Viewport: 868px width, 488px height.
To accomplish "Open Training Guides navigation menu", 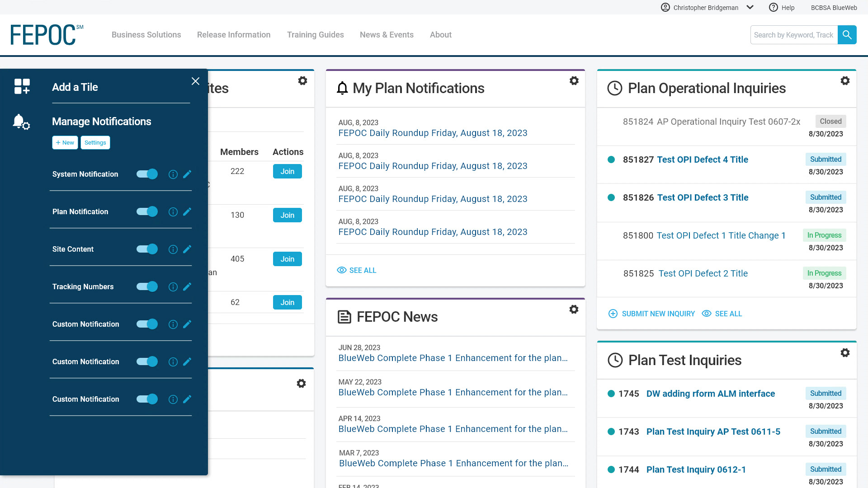I will point(315,35).
